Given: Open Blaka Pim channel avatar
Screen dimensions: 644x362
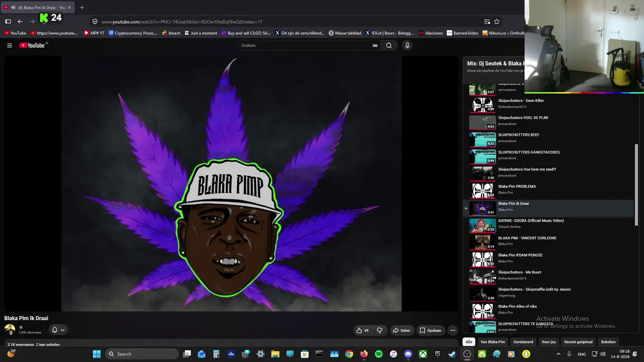Looking at the screenshot, I should tap(10, 330).
